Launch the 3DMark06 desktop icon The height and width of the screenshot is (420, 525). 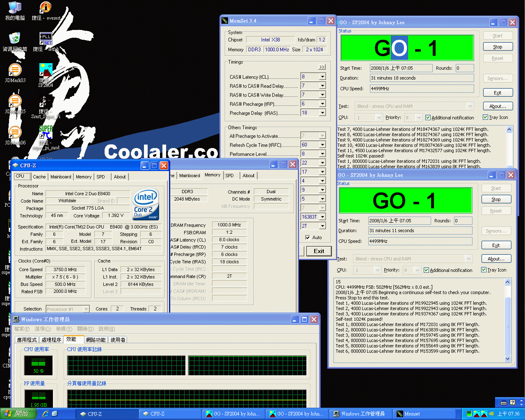point(15,132)
